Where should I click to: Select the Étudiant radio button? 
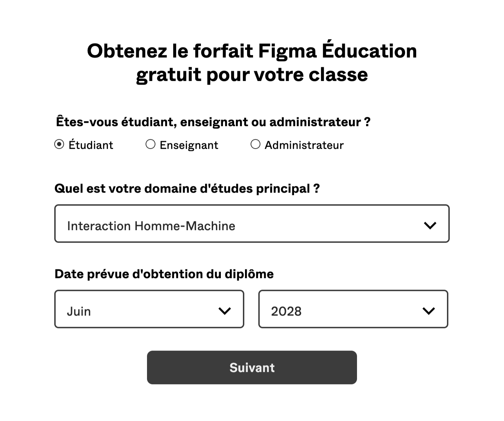point(59,144)
